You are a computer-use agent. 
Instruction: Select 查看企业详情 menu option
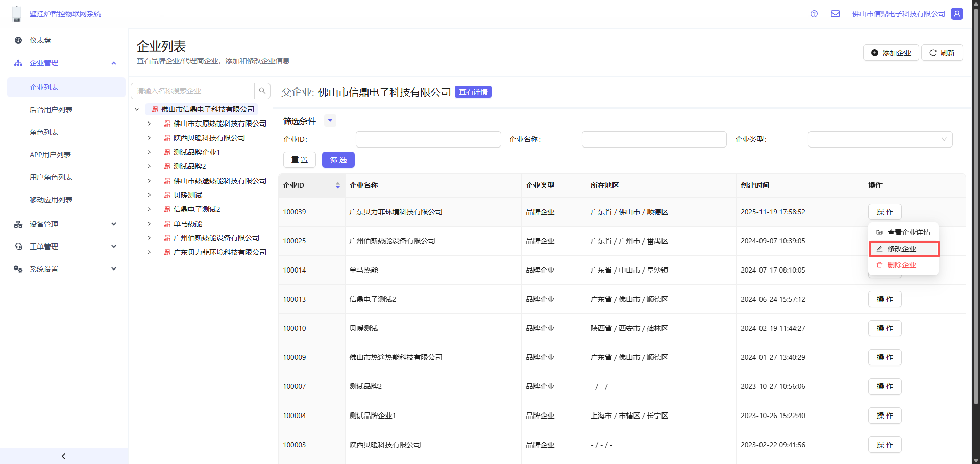click(x=909, y=232)
